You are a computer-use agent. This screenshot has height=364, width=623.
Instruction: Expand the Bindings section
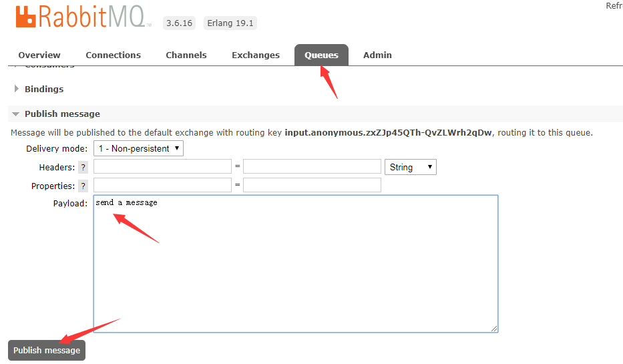click(x=43, y=89)
